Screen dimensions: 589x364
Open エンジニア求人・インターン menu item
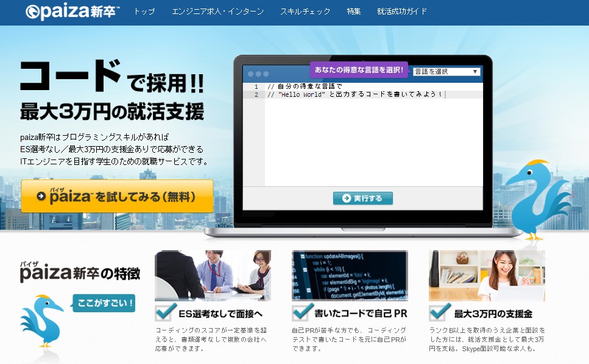(x=217, y=11)
